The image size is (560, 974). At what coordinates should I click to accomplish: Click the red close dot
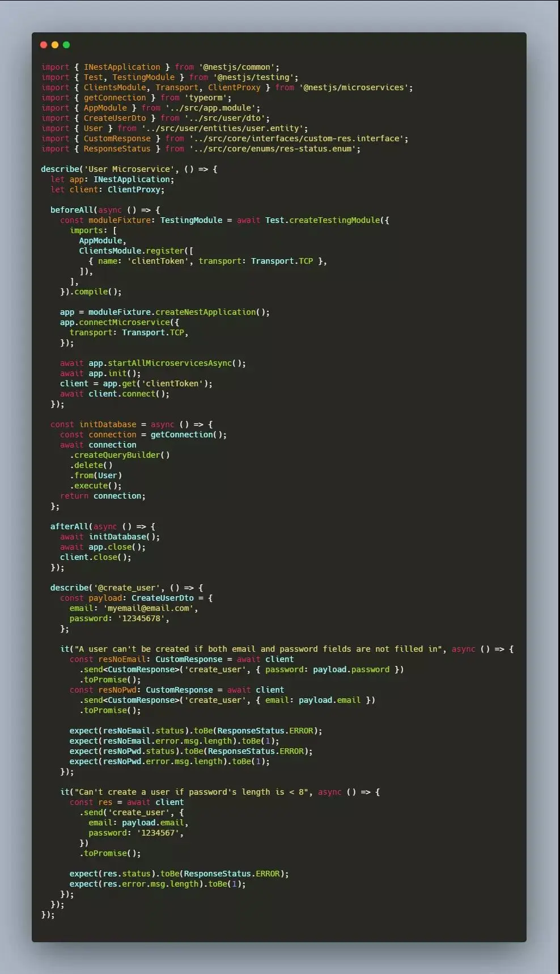44,45
